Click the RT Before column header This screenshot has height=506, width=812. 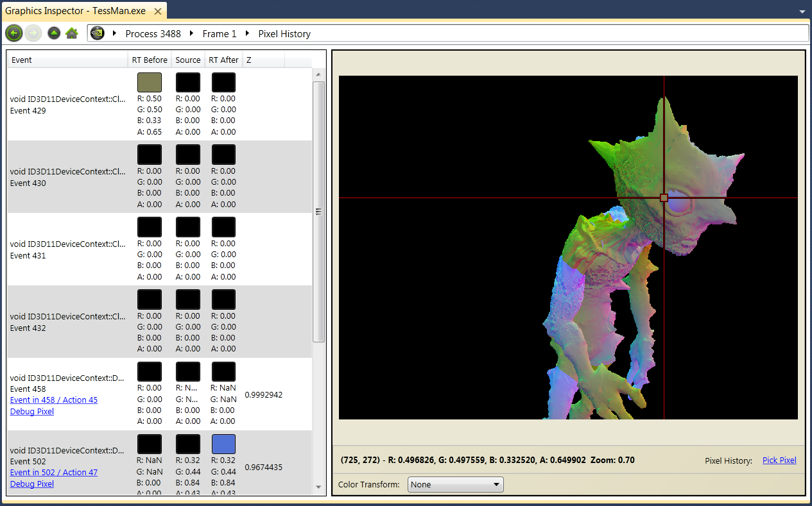click(150, 60)
